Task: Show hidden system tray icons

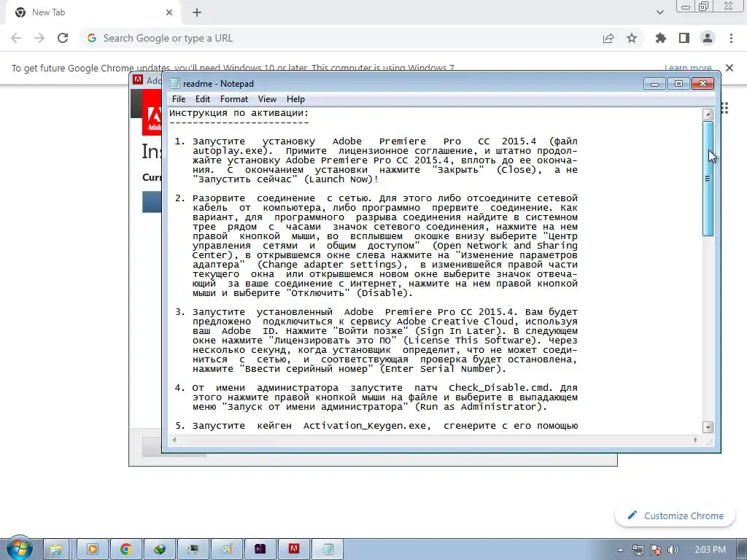Action: pyautogui.click(x=620, y=550)
